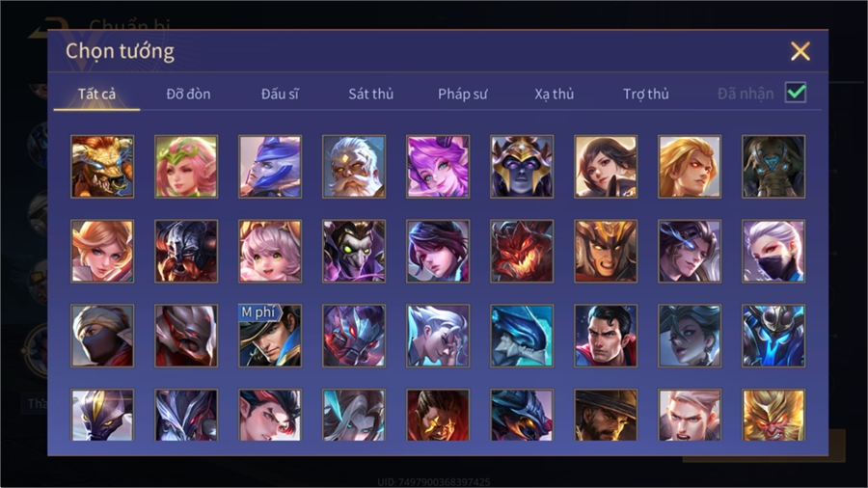
Task: Pick the golden monkey king hero portrait
Action: tap(773, 415)
